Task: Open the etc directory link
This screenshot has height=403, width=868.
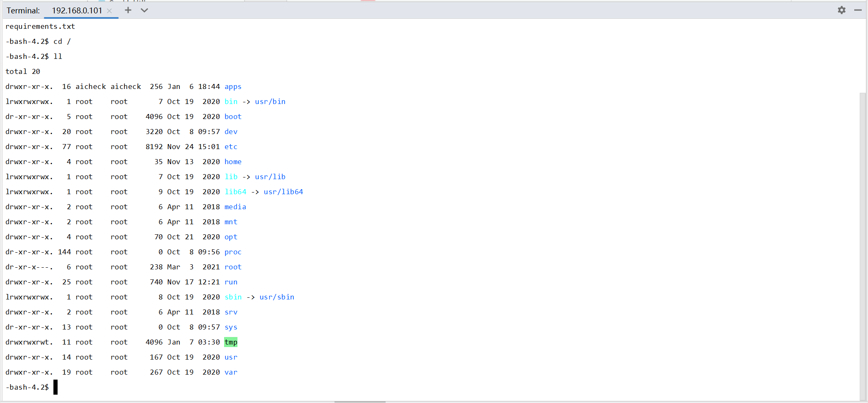Action: [x=230, y=147]
